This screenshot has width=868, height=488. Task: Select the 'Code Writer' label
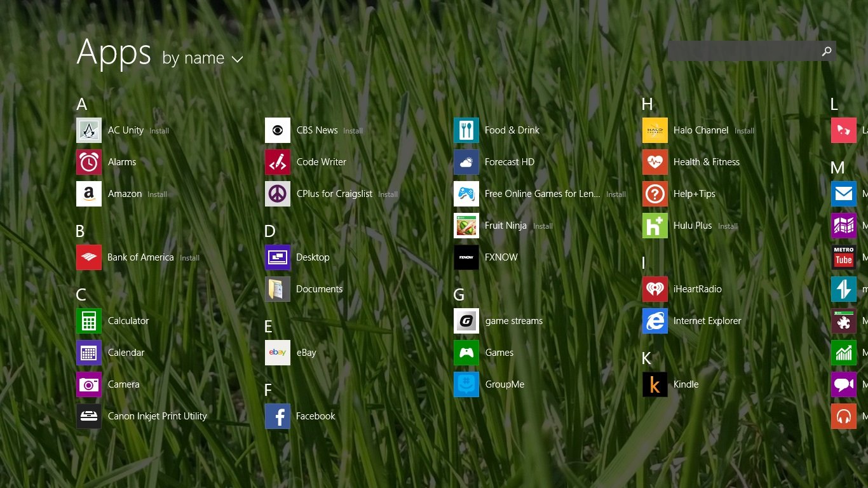pos(322,162)
